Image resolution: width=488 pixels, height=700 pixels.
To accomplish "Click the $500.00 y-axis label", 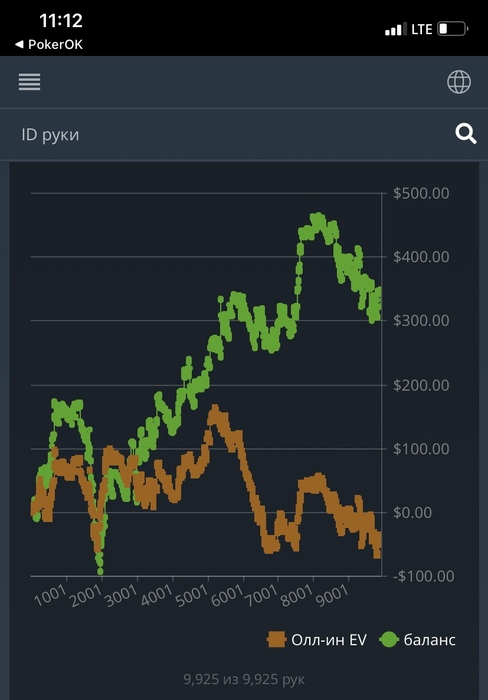I will (421, 193).
